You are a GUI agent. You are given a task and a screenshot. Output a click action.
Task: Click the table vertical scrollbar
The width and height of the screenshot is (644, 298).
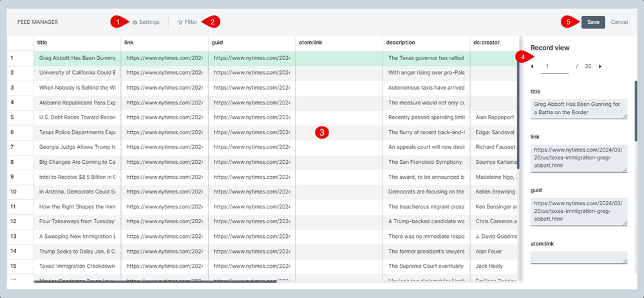(518, 110)
